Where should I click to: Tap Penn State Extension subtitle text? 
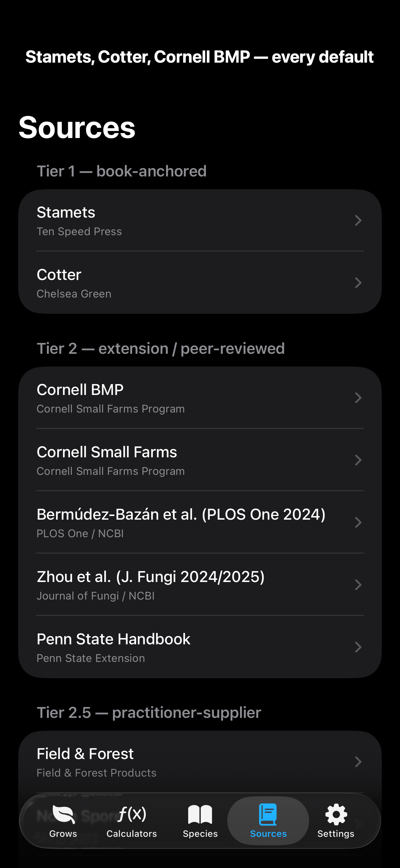pos(91,658)
